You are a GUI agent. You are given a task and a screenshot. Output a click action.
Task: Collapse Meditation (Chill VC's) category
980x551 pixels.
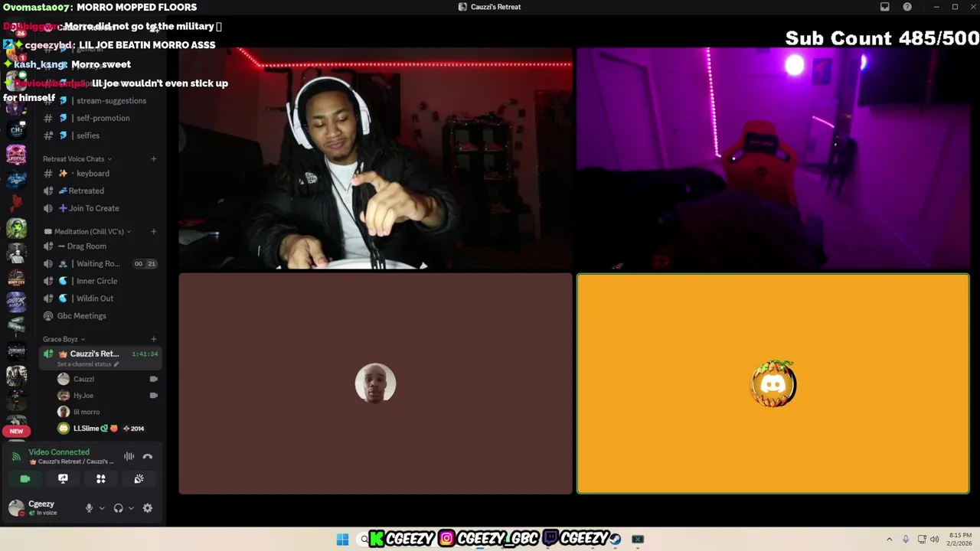point(87,232)
